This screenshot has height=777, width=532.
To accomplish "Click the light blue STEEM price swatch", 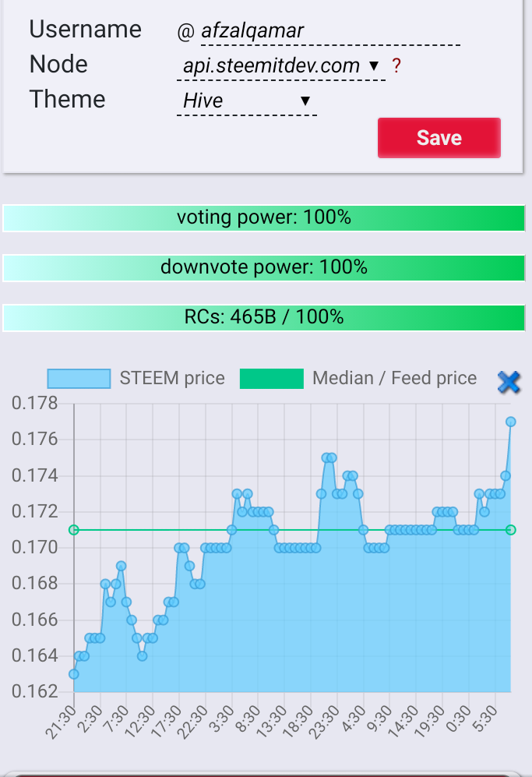I will click(x=79, y=379).
